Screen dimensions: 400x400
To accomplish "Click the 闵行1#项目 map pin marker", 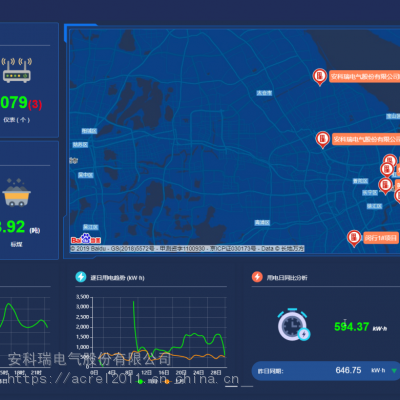I will [x=354, y=238].
